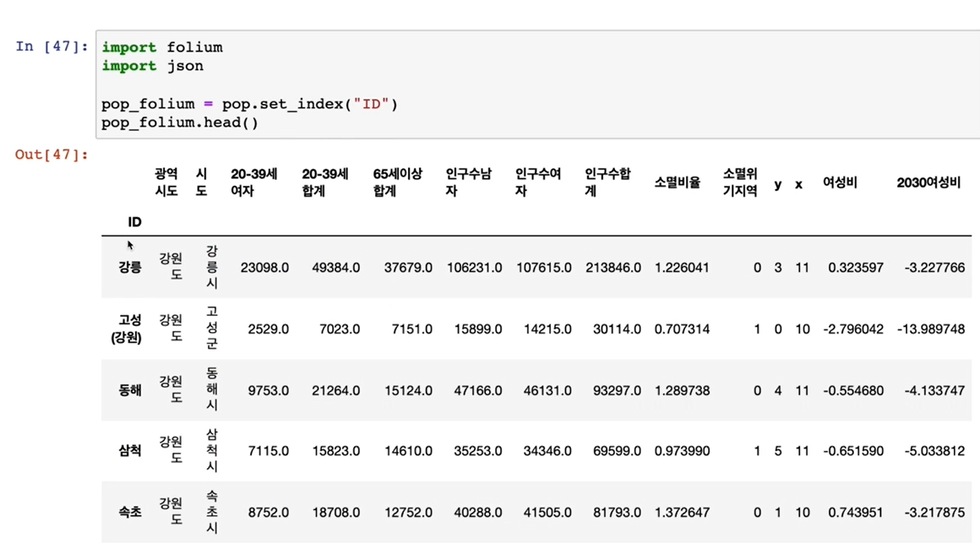980x560 pixels.
Task: Click the 2030여성비 column header
Action: (928, 182)
